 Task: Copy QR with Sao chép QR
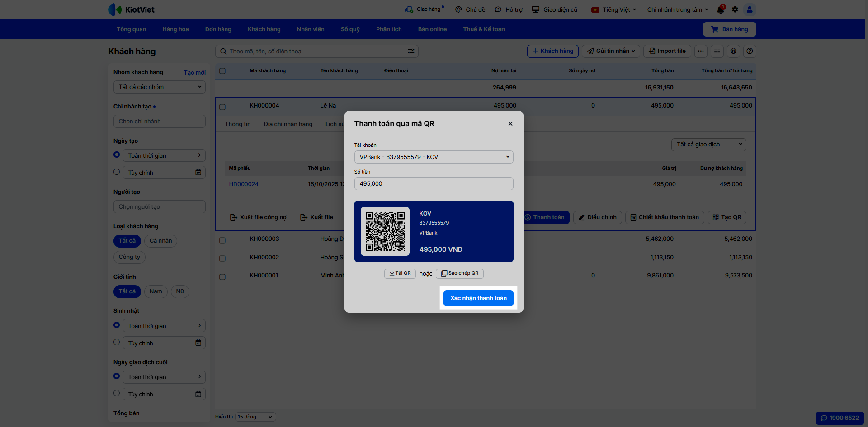point(460,273)
